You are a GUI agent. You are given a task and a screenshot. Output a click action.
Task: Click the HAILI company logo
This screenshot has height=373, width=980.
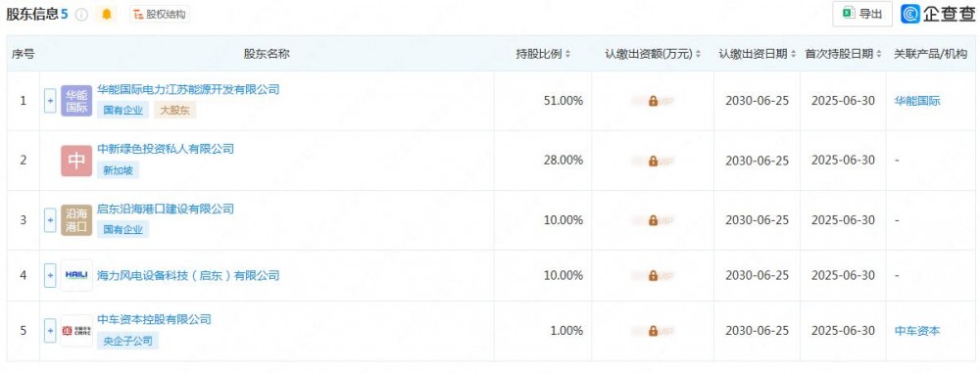(76, 275)
